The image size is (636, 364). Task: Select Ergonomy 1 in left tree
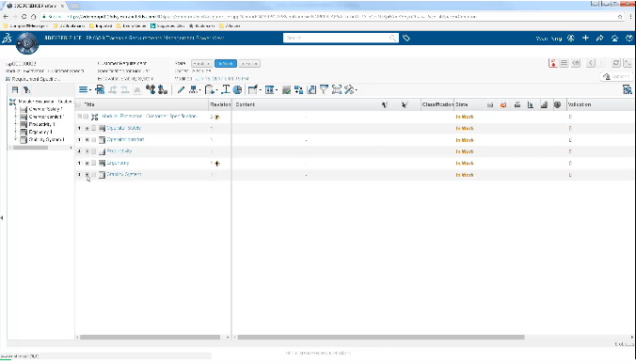coord(40,132)
